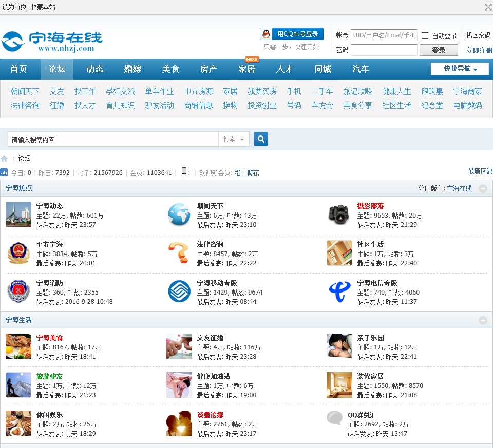Image resolution: width=493 pixels, height=448 pixels.
Task: Open the 法律咨询 question mark icon
Action: [x=179, y=253]
